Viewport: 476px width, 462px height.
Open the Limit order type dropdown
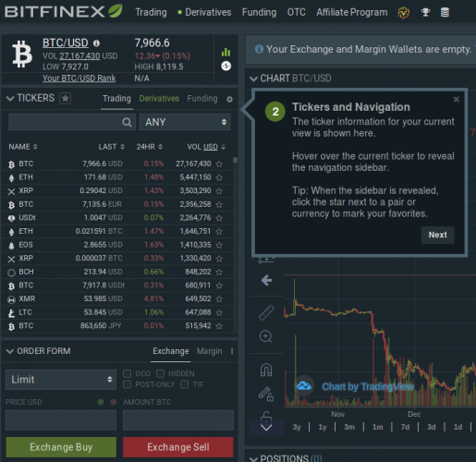[61, 380]
